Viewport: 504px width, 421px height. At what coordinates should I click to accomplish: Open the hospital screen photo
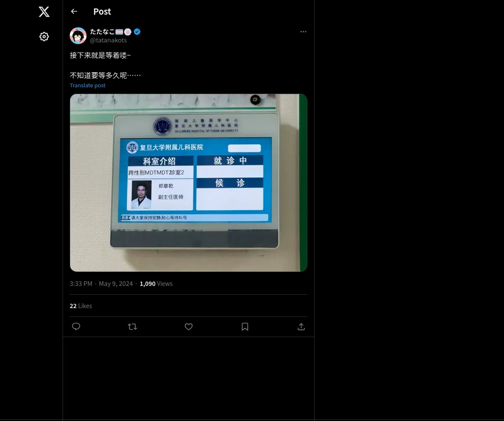(x=189, y=183)
